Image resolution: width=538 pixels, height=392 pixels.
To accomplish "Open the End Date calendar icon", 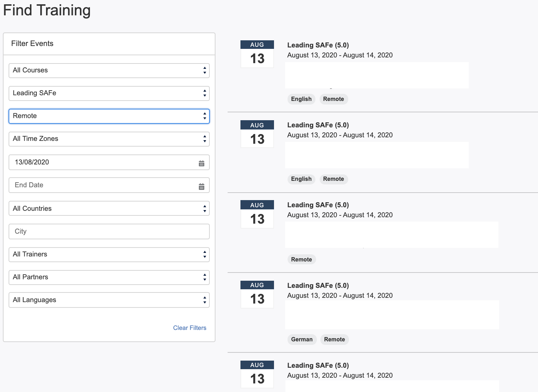I will point(202,187).
